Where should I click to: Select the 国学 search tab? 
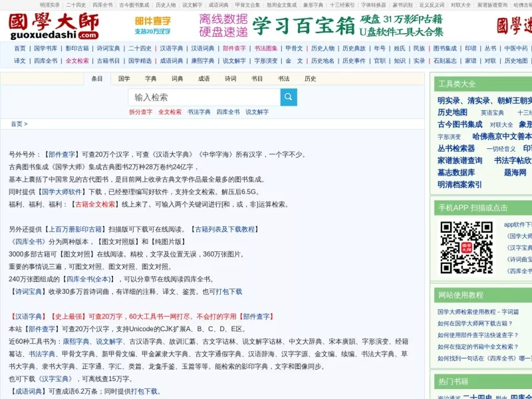click(x=124, y=78)
